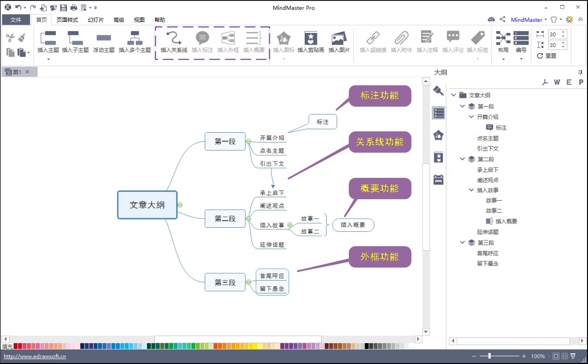588x364 pixels.
Task: Enable fit-to-window view in status bar
Action: [556, 355]
